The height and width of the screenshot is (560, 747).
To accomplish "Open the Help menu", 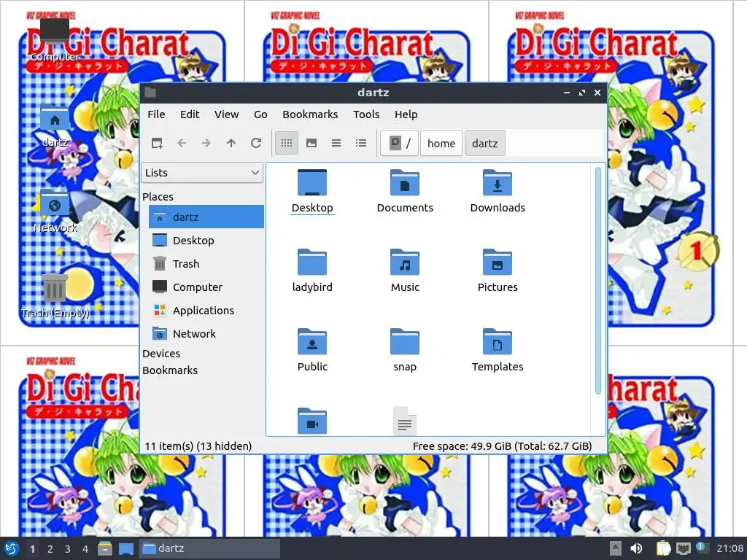I will pyautogui.click(x=406, y=114).
